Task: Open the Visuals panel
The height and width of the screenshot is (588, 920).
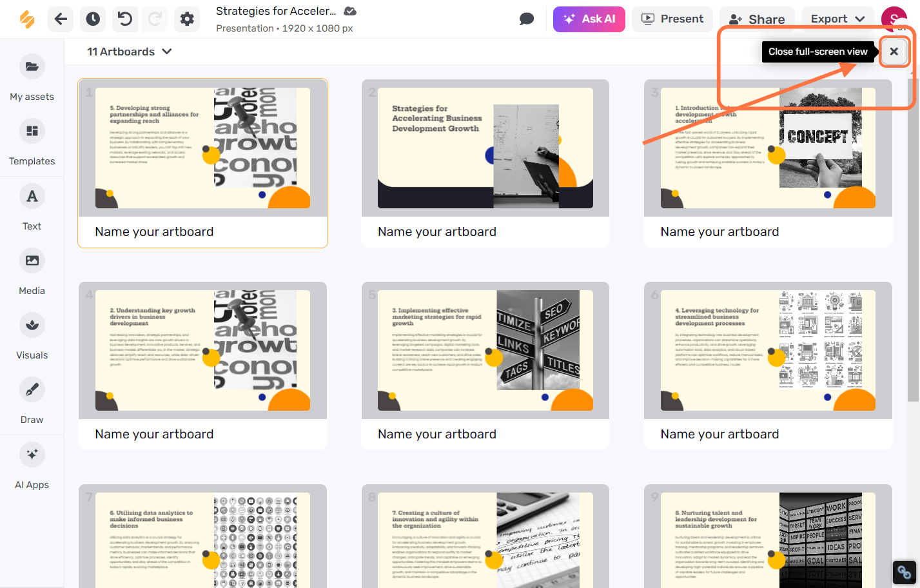Action: click(32, 337)
